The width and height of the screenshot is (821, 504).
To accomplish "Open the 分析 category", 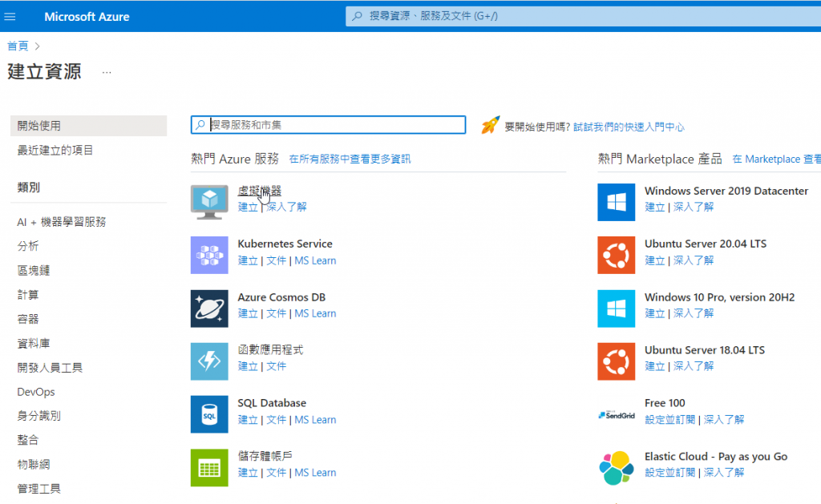I will (x=28, y=246).
